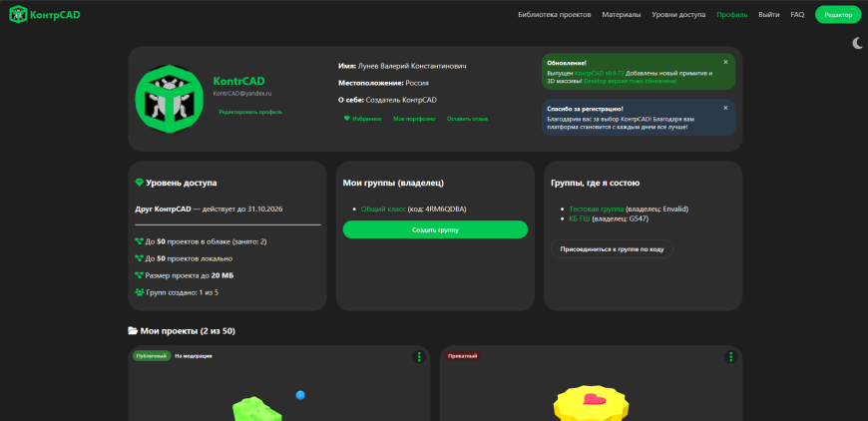
Task: Open options menu of the Приватный project
Action: tap(730, 357)
